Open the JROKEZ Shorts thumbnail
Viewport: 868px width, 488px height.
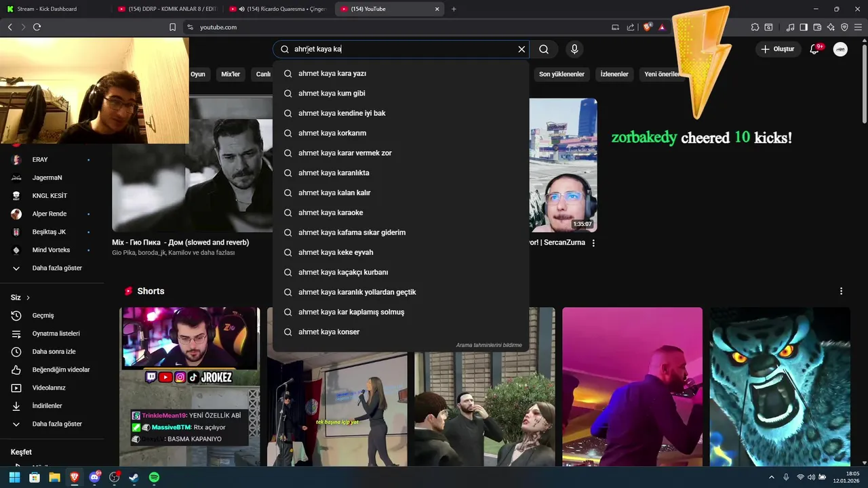point(190,387)
